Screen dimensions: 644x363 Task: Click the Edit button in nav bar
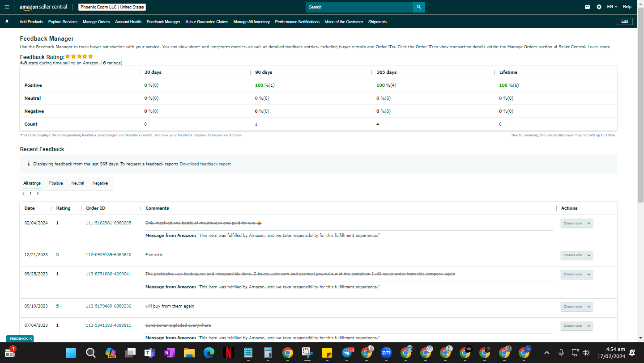click(624, 21)
